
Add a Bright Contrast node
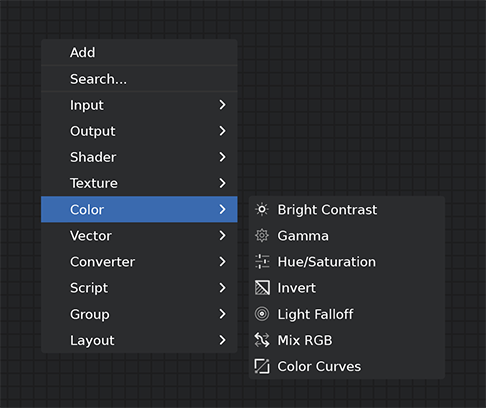point(347,210)
